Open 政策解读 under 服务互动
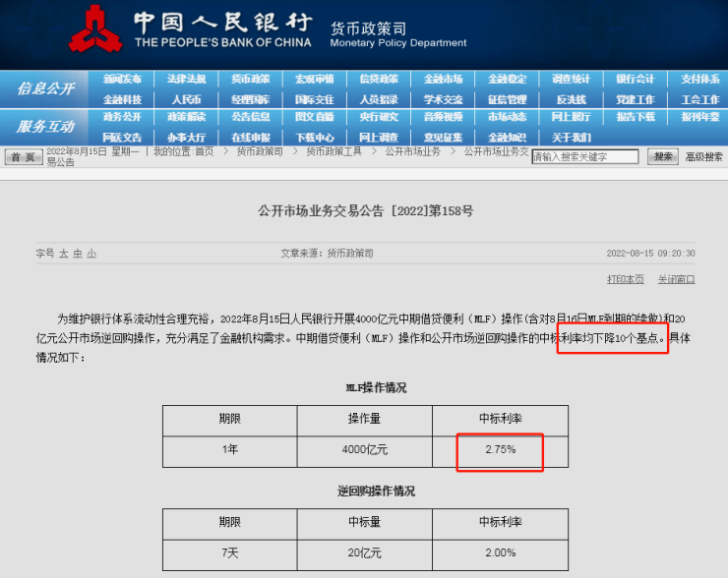 186,117
